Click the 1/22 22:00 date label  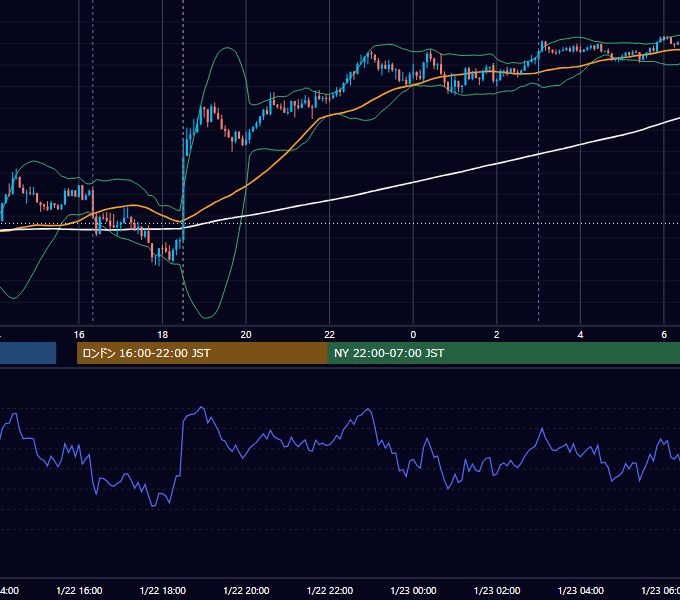(330, 590)
